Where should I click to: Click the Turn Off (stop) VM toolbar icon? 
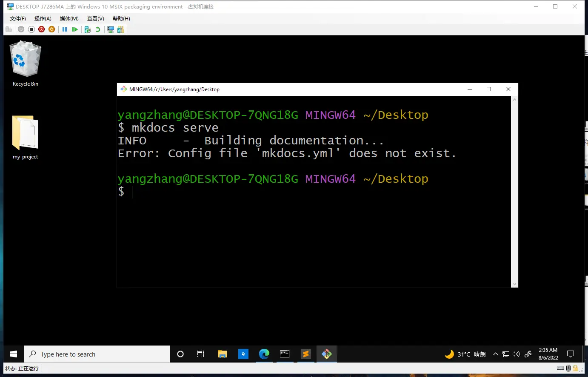31,29
